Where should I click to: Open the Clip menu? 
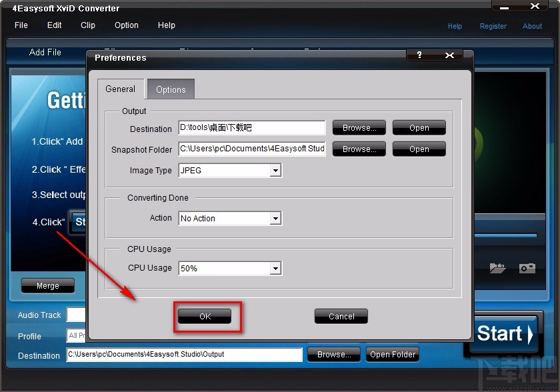pos(87,25)
